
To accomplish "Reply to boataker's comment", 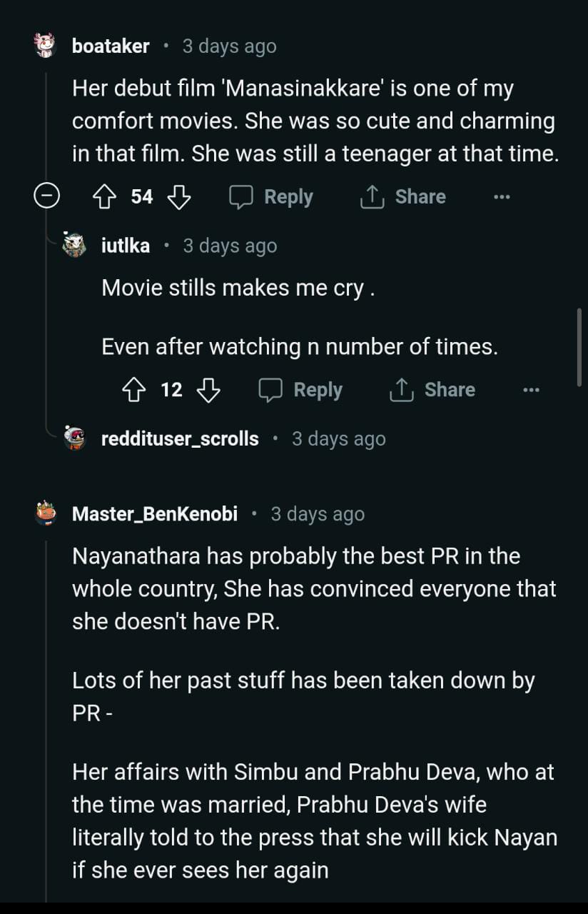I will [271, 197].
